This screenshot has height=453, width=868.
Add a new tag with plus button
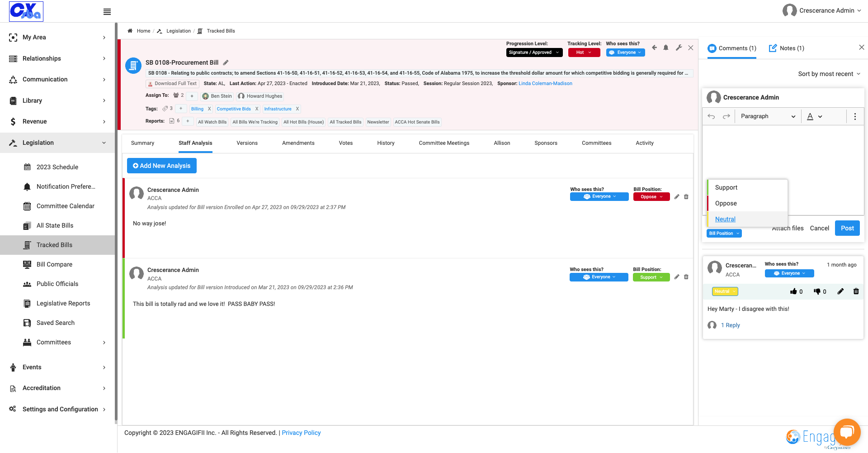pos(181,109)
